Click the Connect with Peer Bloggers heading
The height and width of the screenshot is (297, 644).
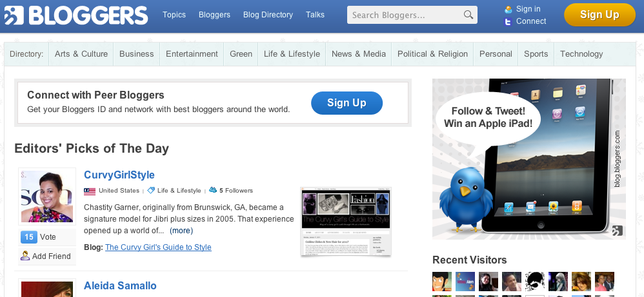click(96, 95)
